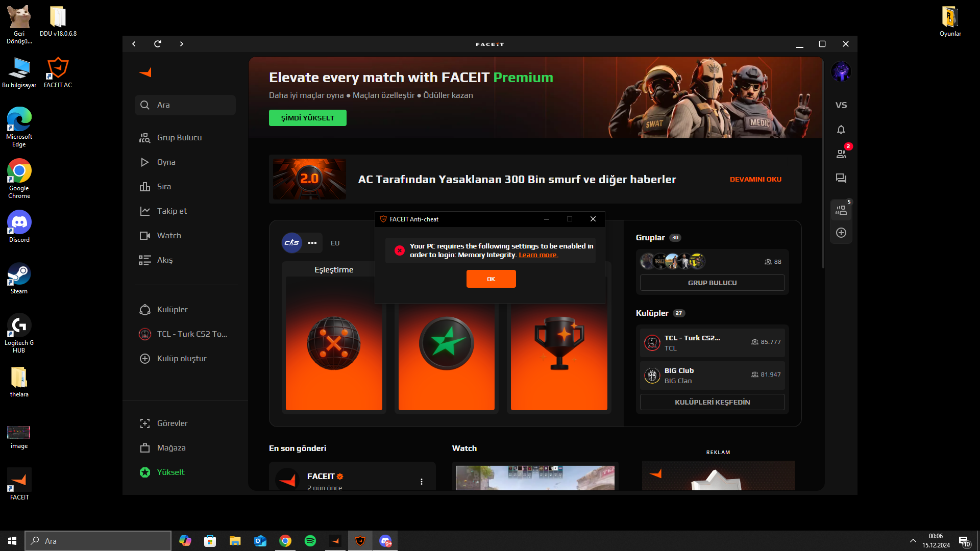Select Grup Bulucu in the sidebar
The height and width of the screenshot is (551, 980).
click(x=179, y=138)
